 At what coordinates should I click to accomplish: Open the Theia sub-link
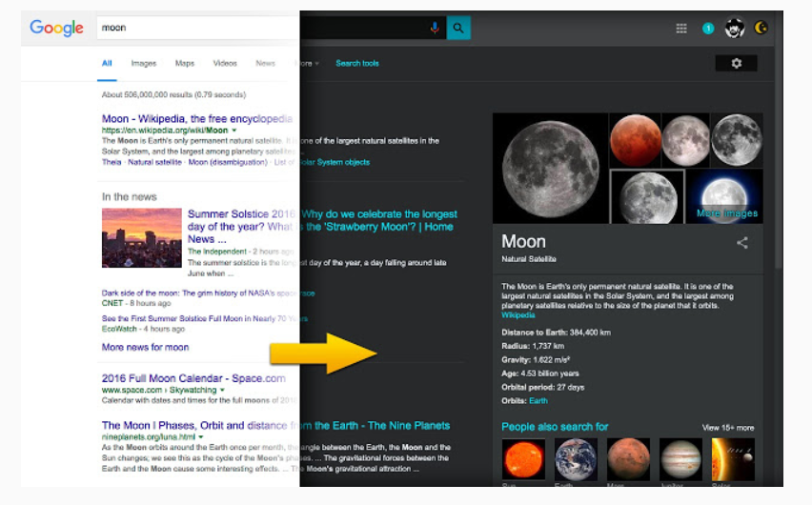pyautogui.click(x=112, y=162)
